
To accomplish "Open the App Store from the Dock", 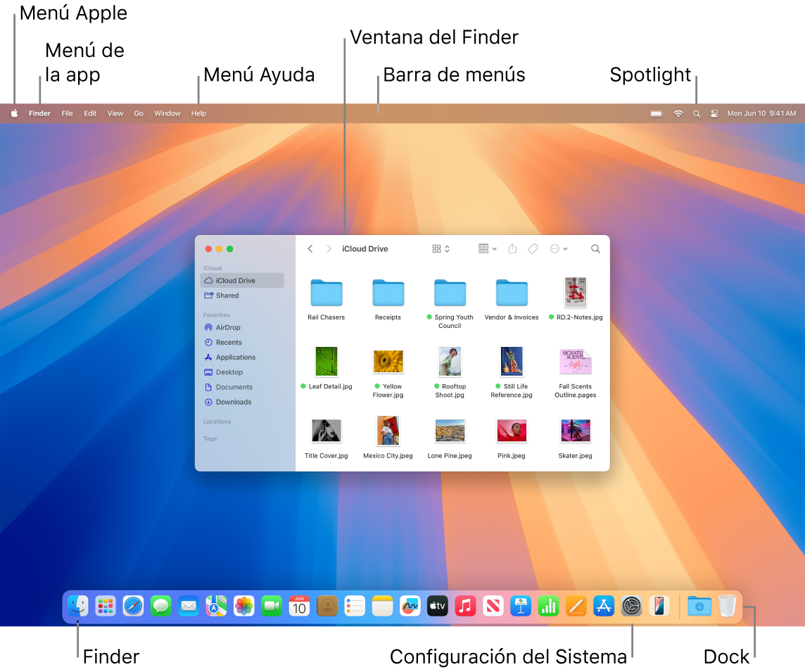I will (x=604, y=606).
